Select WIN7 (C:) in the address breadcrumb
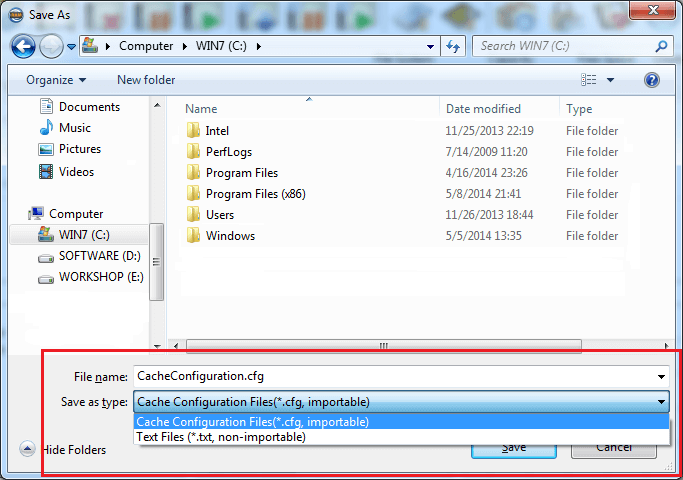Viewport: 683px width, 480px height. click(x=221, y=46)
